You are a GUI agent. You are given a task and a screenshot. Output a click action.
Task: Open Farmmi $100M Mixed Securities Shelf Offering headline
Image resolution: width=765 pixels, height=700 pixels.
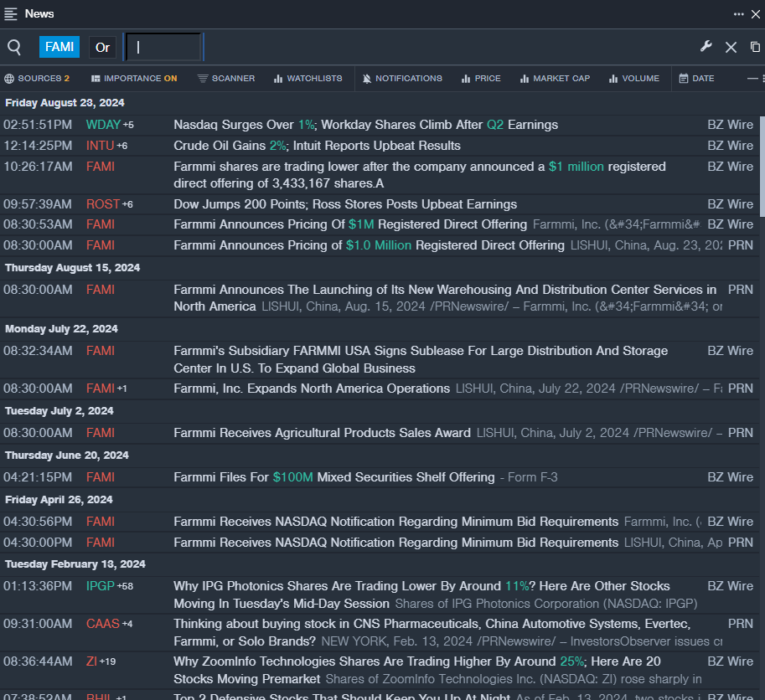pyautogui.click(x=333, y=477)
